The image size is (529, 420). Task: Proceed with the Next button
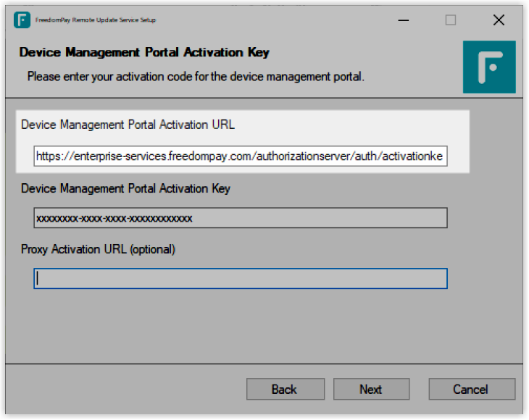coord(372,389)
